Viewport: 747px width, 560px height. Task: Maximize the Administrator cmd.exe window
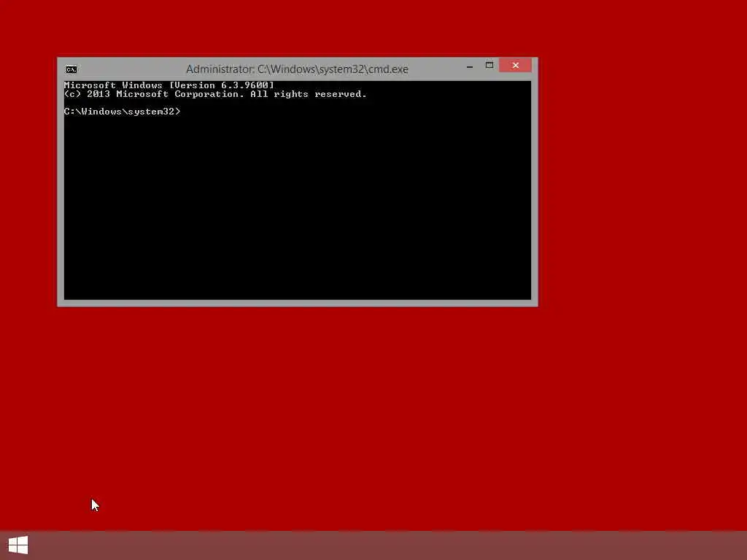pos(489,65)
